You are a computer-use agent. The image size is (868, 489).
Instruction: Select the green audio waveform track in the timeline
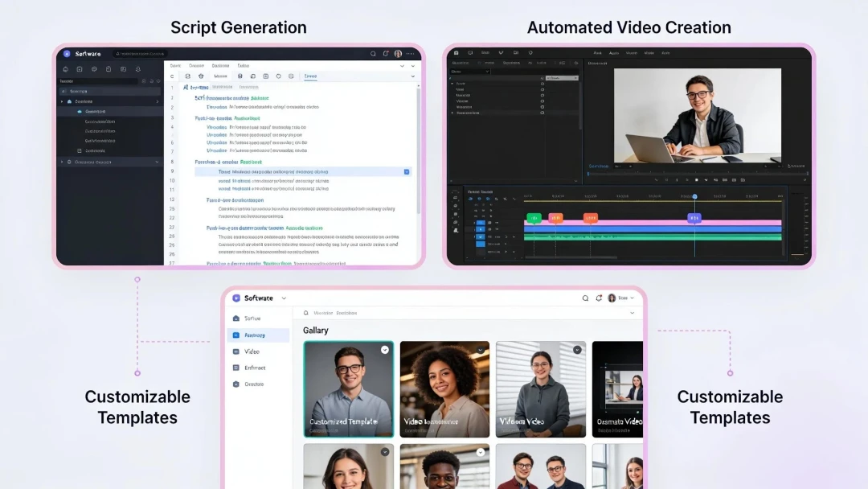coord(653,236)
